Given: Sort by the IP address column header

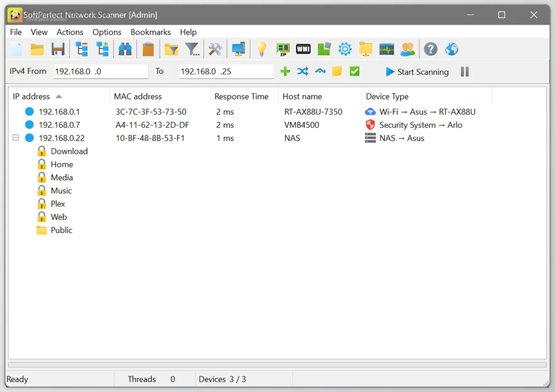Looking at the screenshot, I should 59,96.
